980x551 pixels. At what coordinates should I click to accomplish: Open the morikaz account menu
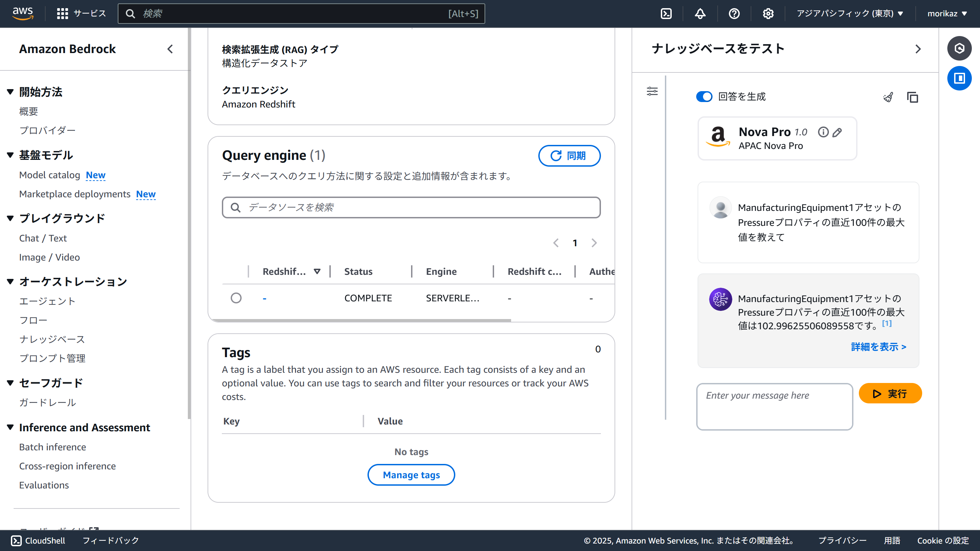[947, 14]
